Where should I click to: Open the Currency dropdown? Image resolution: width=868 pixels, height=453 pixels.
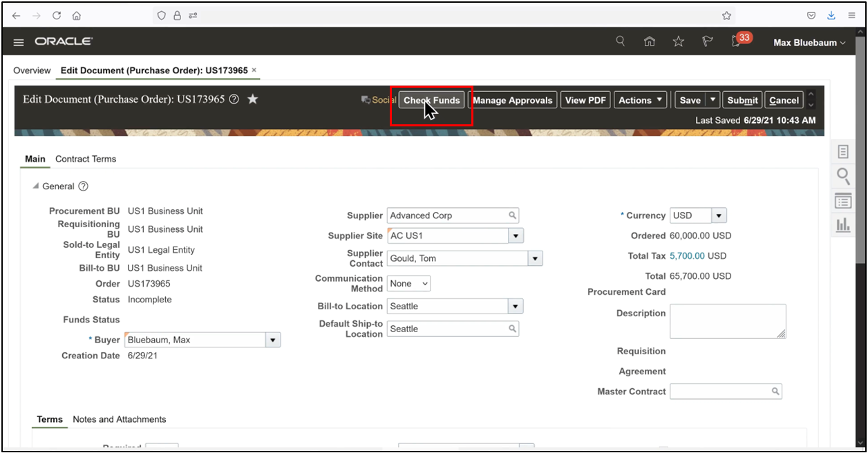tap(719, 215)
